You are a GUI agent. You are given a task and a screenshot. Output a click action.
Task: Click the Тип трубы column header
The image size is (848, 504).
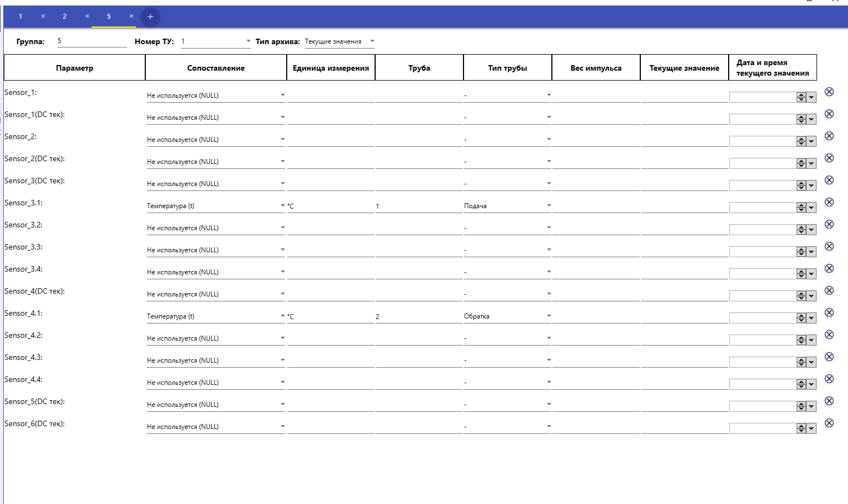pos(508,68)
